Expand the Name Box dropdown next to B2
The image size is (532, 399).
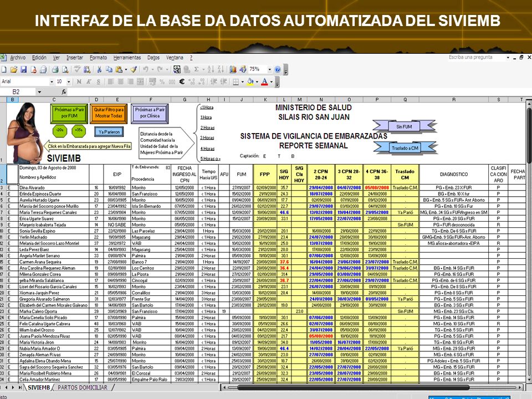39,92
